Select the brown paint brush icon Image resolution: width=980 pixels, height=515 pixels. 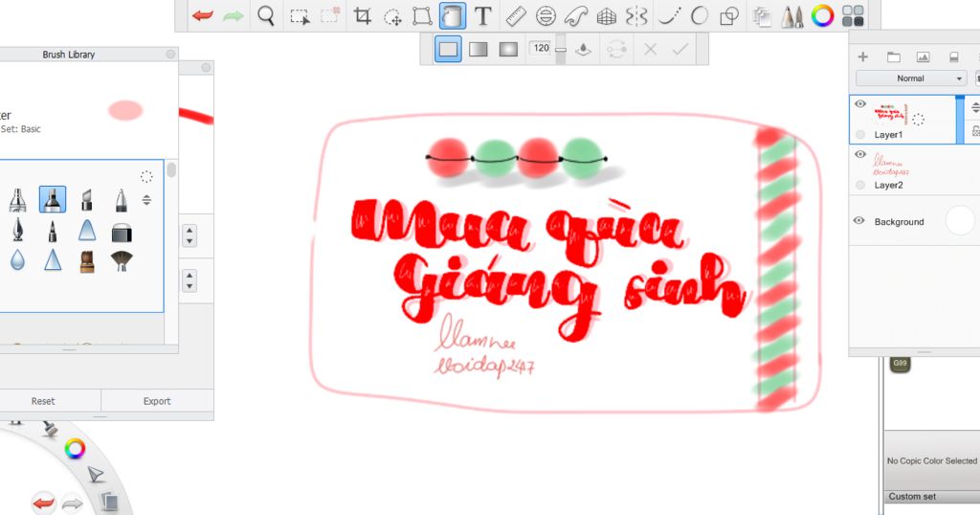87,261
